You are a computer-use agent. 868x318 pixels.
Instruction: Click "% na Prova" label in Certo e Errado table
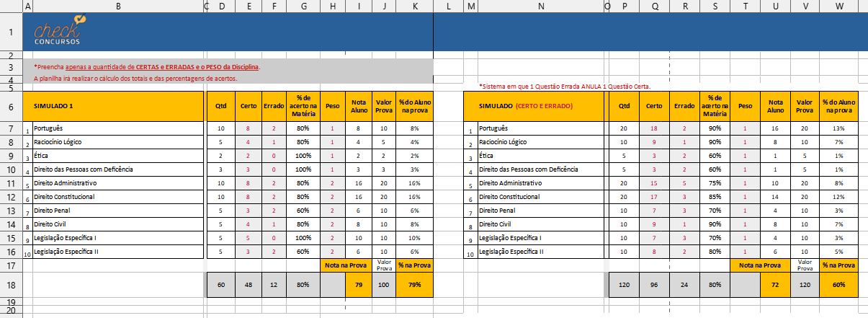point(840,265)
